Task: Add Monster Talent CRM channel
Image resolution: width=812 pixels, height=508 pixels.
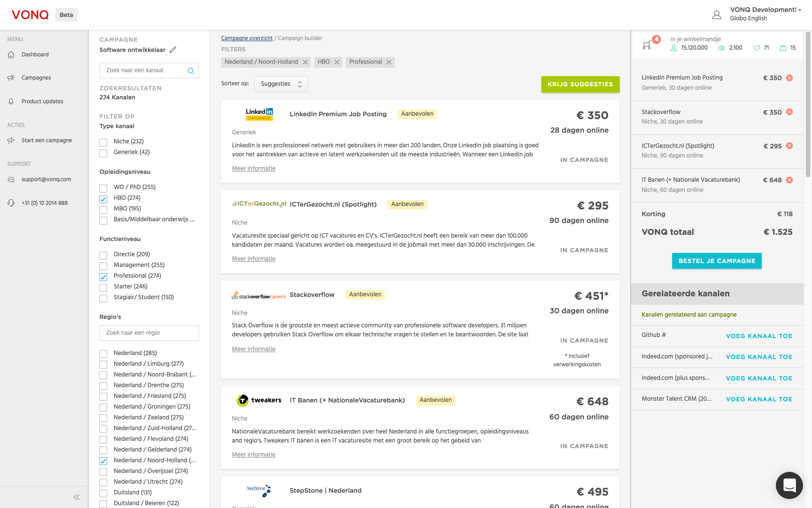Action: pyautogui.click(x=759, y=399)
